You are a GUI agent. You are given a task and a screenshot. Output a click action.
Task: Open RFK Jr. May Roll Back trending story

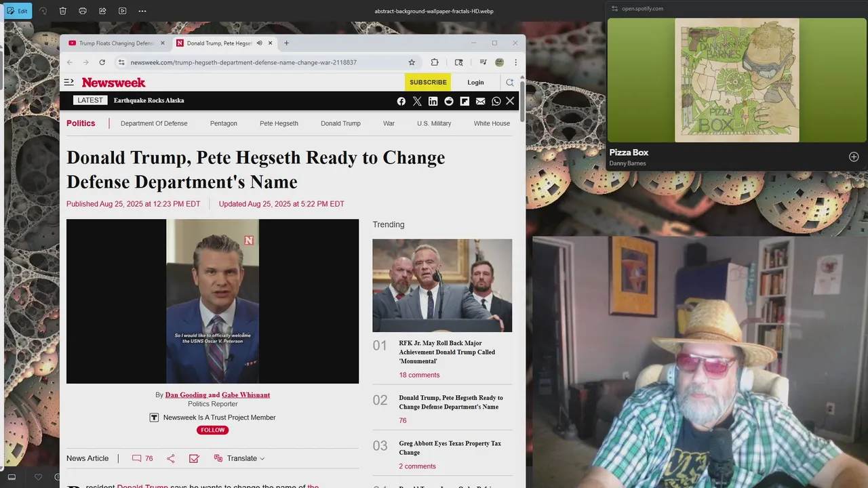tap(447, 352)
